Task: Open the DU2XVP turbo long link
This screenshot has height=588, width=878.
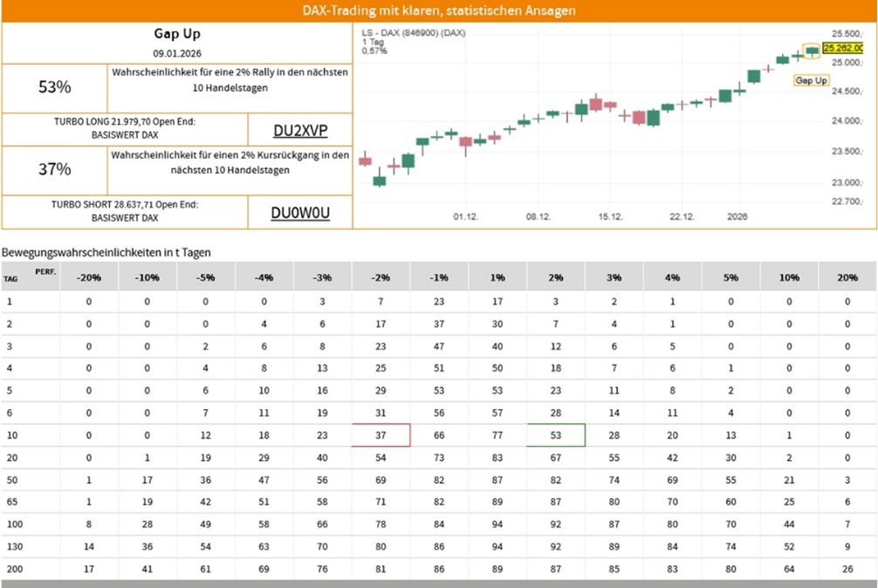Action: click(x=300, y=130)
